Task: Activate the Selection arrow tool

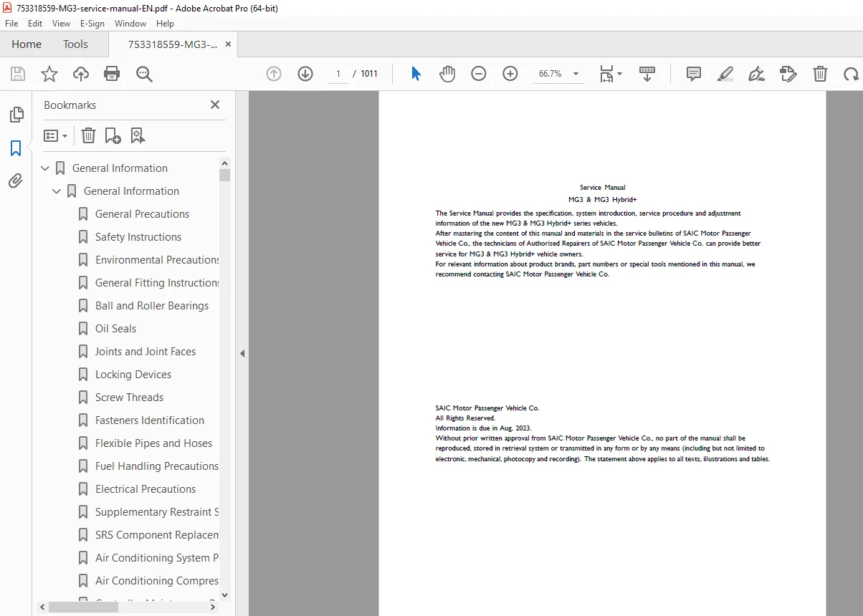Action: coord(416,74)
